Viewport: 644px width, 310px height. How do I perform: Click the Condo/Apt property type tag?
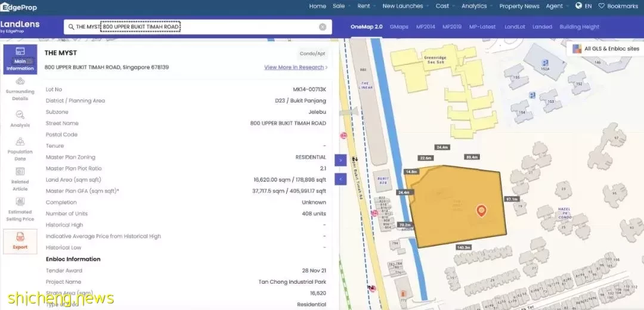[x=313, y=54]
